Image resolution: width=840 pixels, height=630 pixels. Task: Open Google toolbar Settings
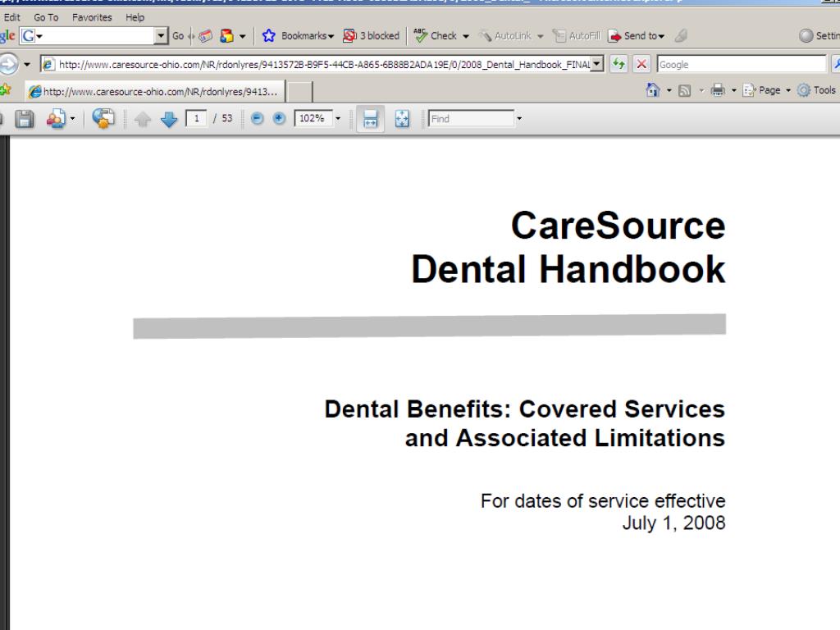(x=819, y=36)
